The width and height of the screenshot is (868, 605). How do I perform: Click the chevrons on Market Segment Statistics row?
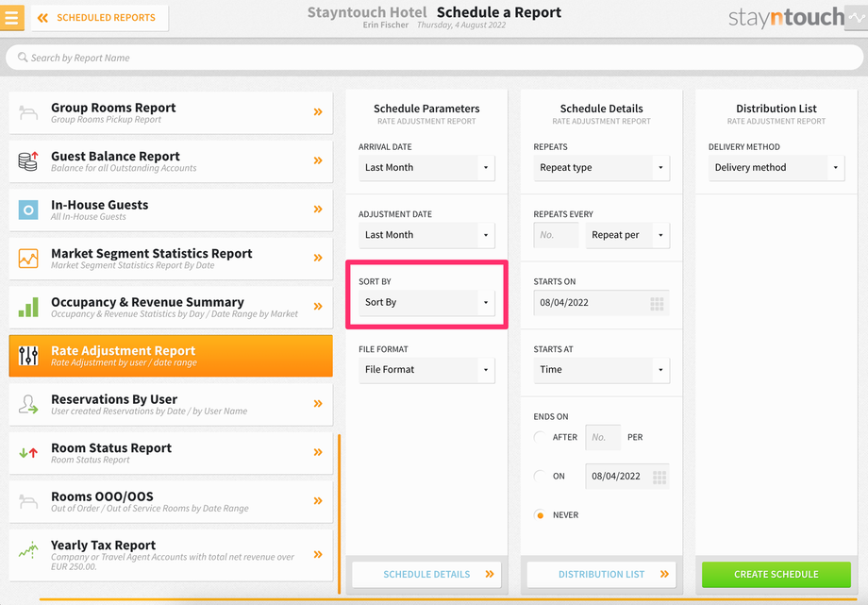pos(318,258)
